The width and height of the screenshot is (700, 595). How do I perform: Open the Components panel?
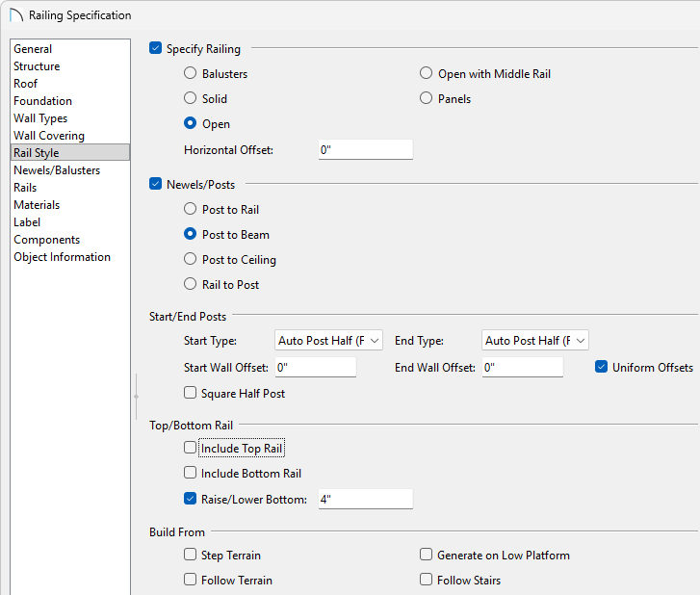pos(70,240)
